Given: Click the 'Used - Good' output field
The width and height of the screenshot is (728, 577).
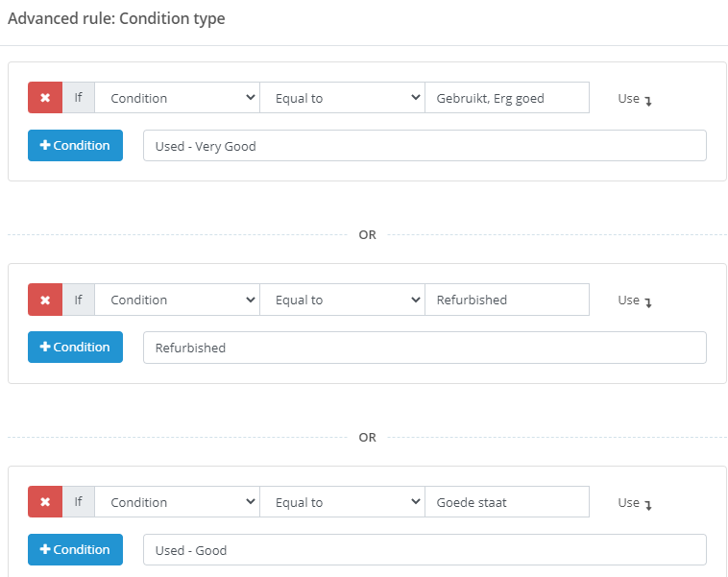Looking at the screenshot, I should tap(425, 550).
